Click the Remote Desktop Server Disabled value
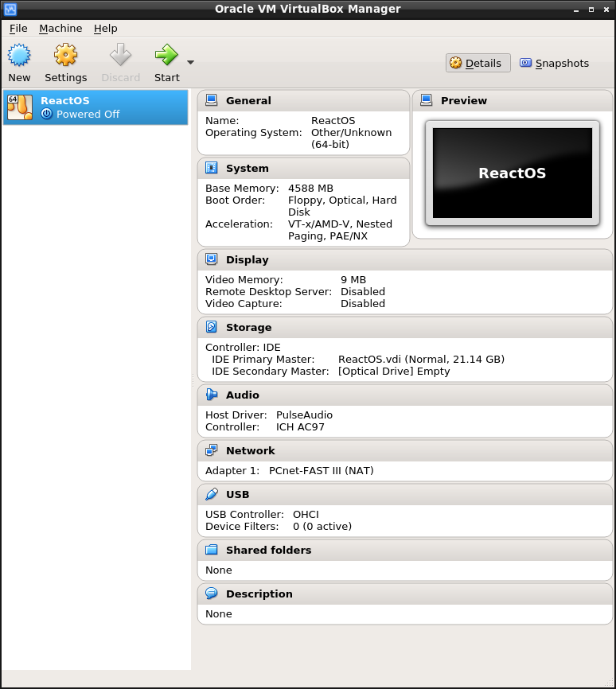This screenshot has height=689, width=616. pyautogui.click(x=363, y=291)
